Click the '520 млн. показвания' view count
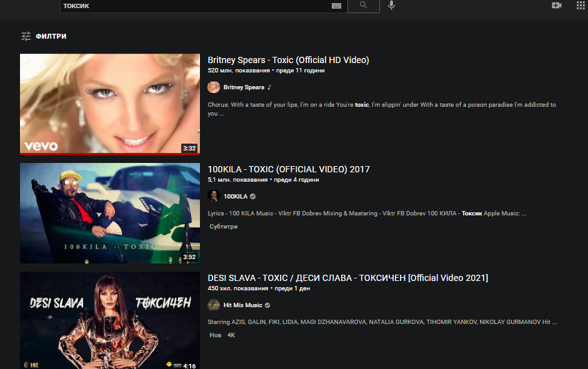The height and width of the screenshot is (369, 588). click(x=239, y=71)
